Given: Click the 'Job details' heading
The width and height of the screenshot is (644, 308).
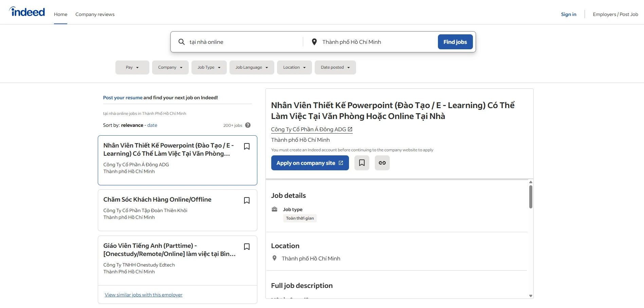Looking at the screenshot, I should tap(288, 195).
